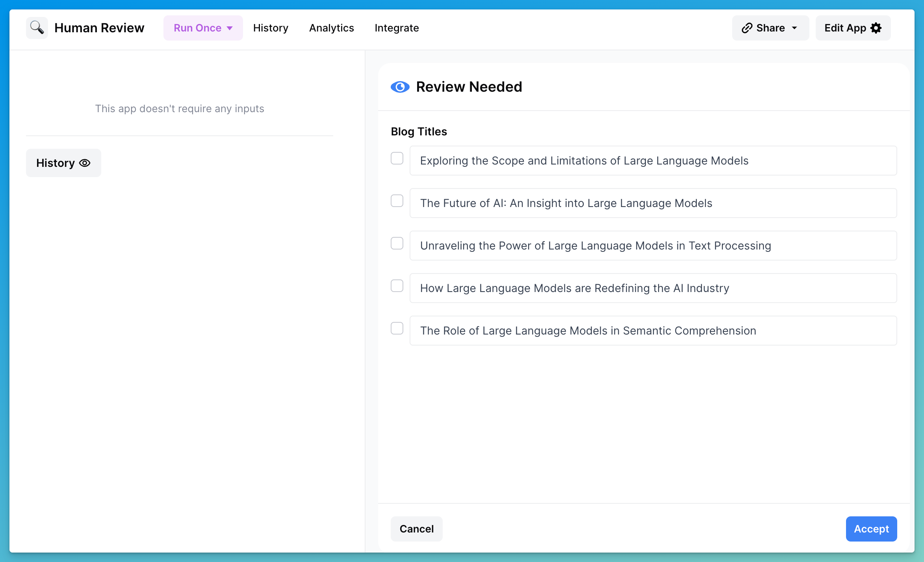Click the magnifying glass app icon
The image size is (924, 562).
coord(37,28)
